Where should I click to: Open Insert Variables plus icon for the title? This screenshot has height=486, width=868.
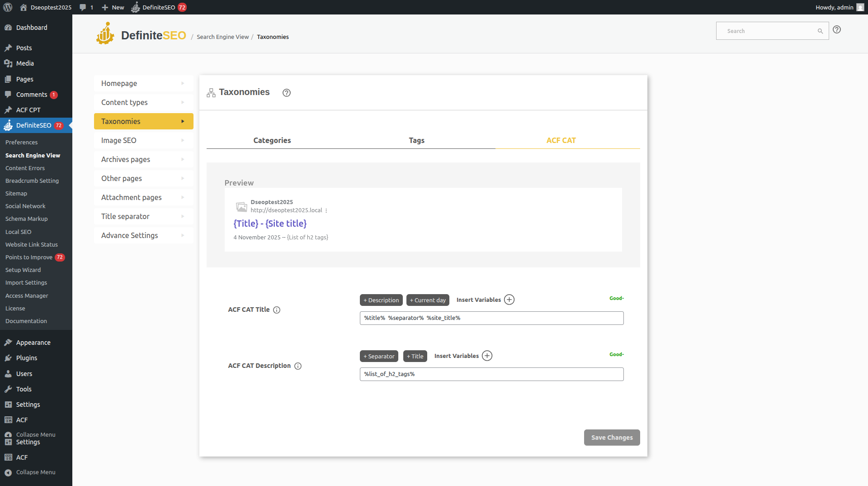[509, 300]
